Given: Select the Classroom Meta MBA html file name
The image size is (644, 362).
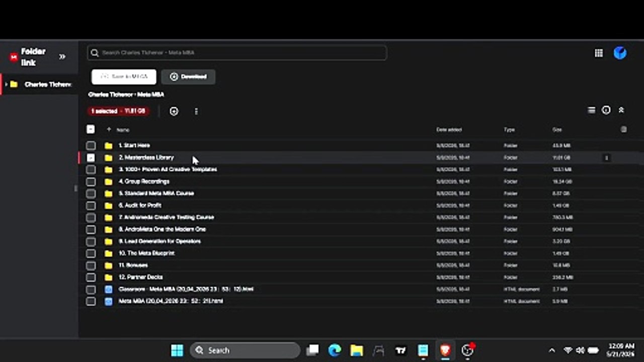Looking at the screenshot, I should point(186,289).
